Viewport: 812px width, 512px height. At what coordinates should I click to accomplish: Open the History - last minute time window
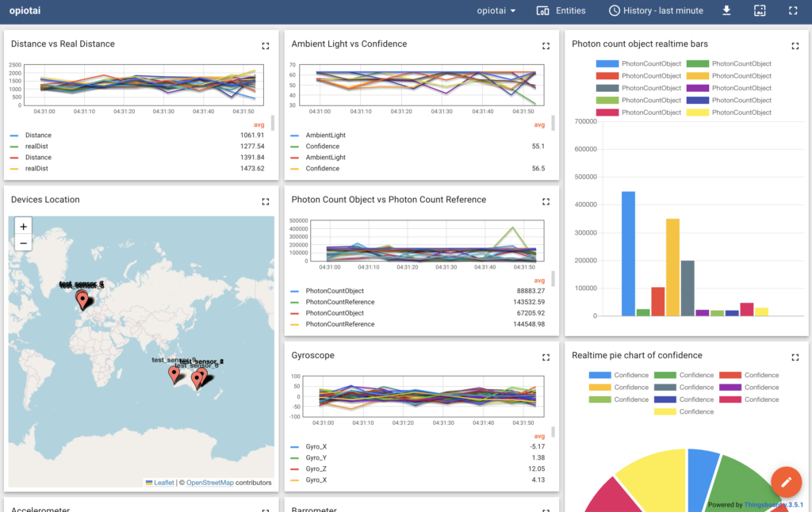(x=656, y=10)
